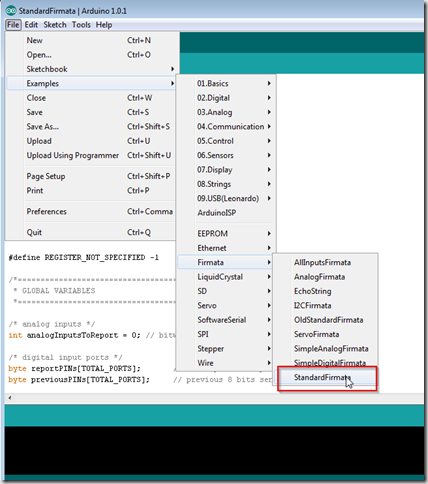The height and width of the screenshot is (484, 428).
Task: Choose New from the File menu
Action: (91, 40)
